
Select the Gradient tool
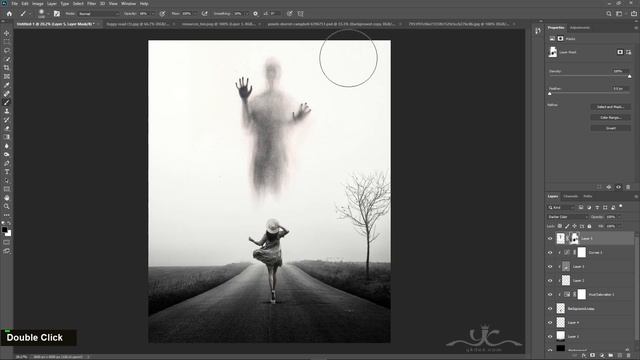(x=7, y=137)
